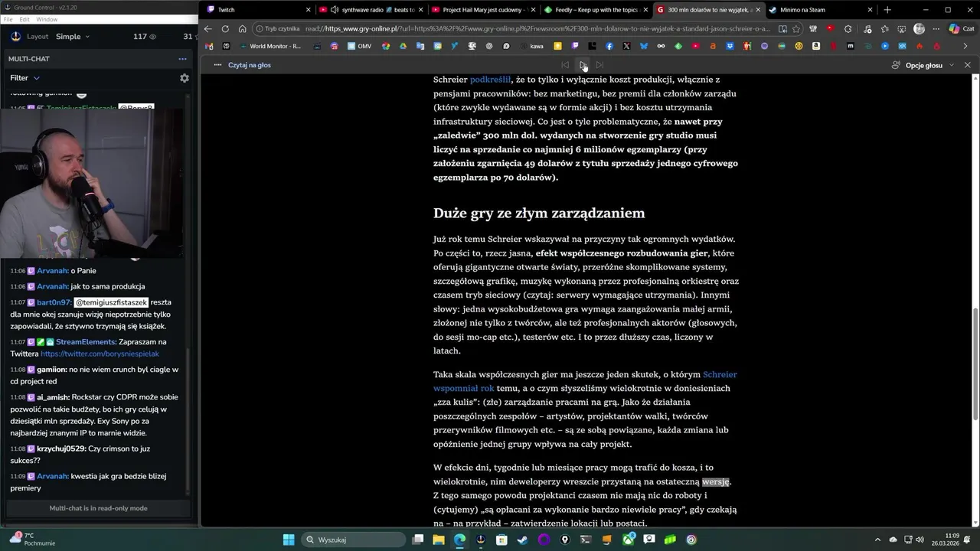980x551 pixels.
Task: Click the address bar URL
Action: coord(537,29)
